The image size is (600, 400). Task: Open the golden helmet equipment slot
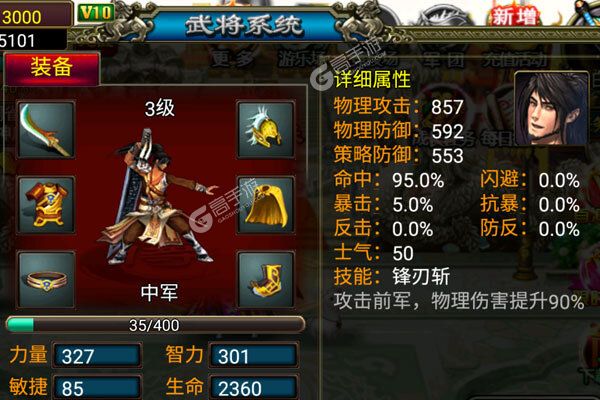click(x=266, y=130)
